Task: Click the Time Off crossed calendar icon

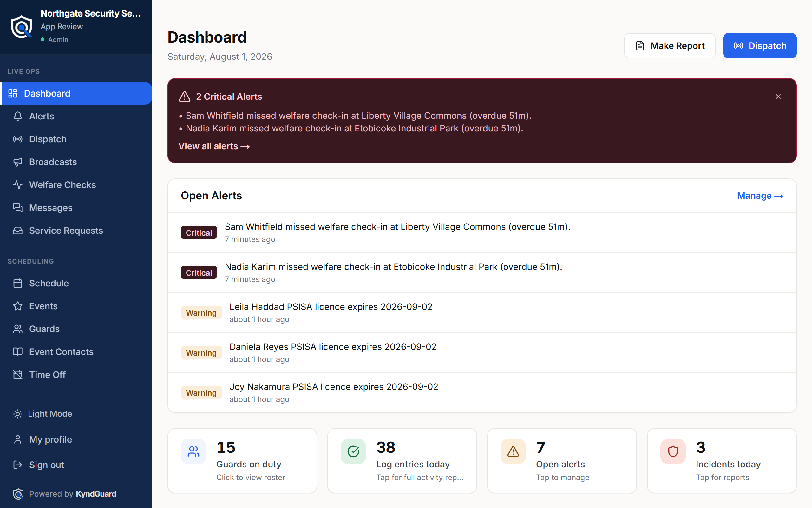Action: (18, 375)
